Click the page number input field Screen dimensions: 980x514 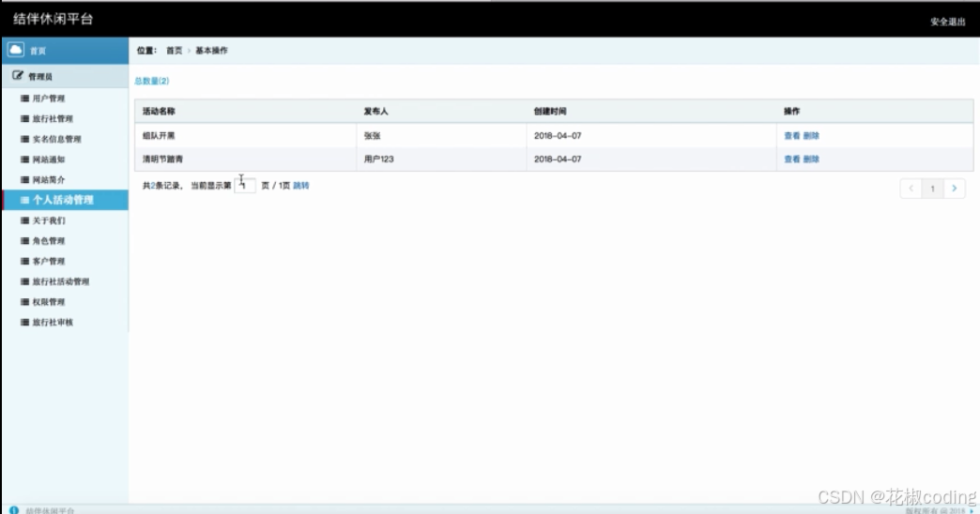(245, 186)
